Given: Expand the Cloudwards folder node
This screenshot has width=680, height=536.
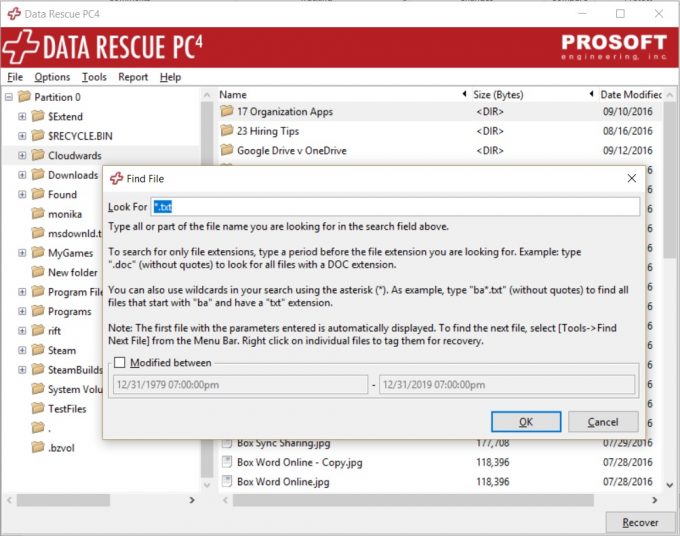Looking at the screenshot, I should [22, 155].
